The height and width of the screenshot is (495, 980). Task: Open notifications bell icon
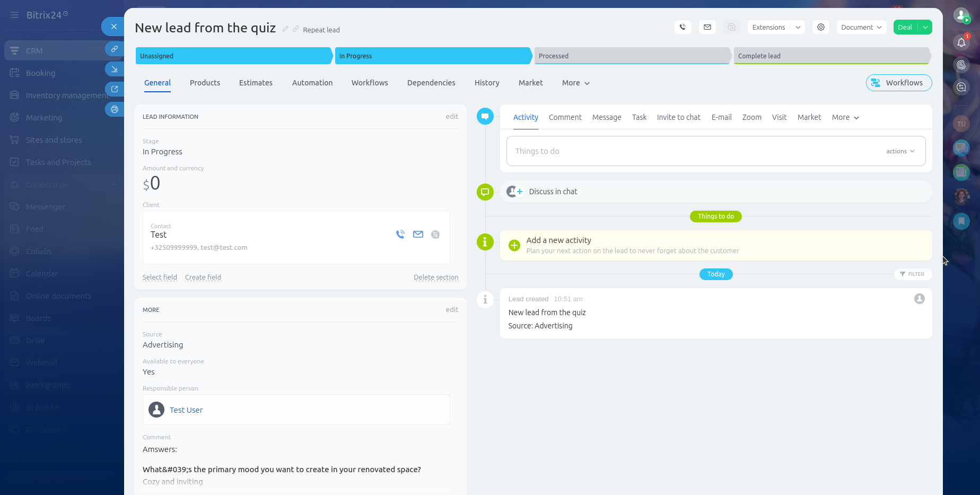coord(961,42)
